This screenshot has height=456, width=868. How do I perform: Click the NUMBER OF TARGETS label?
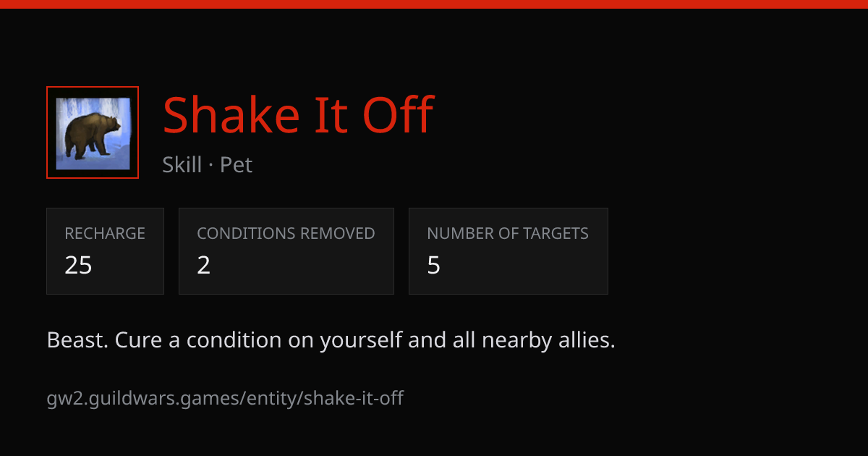click(x=508, y=234)
